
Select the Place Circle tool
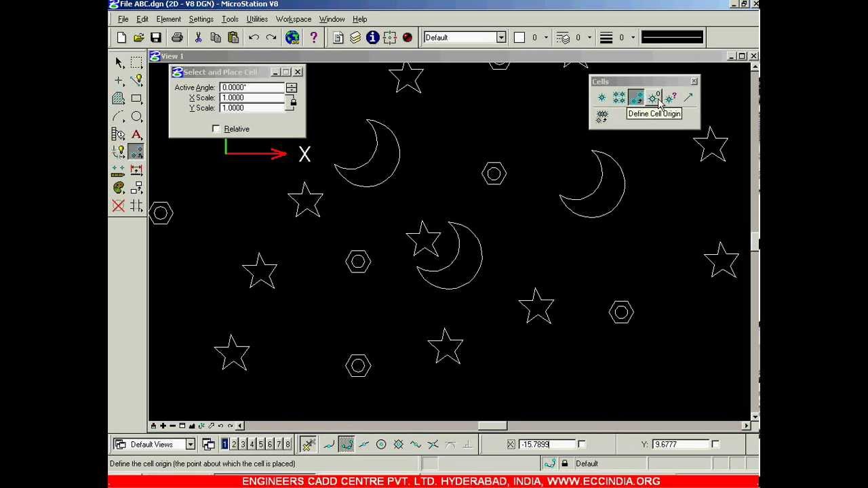136,117
